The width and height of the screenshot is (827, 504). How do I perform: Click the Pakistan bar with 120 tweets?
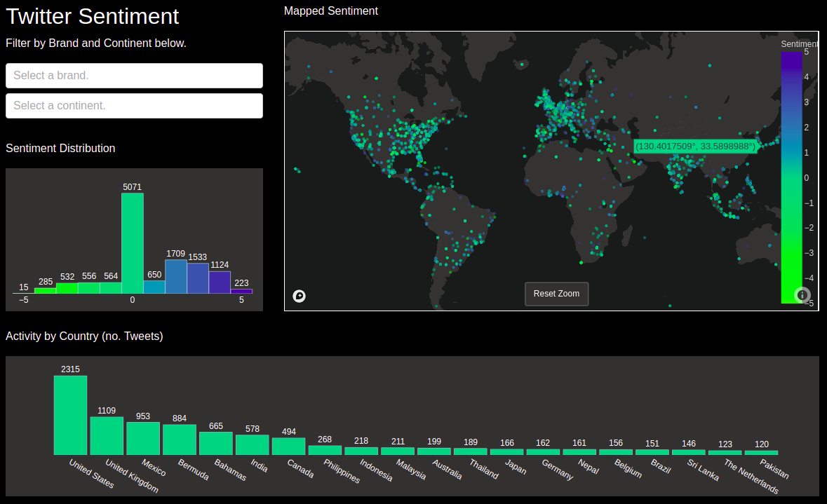coord(762,452)
